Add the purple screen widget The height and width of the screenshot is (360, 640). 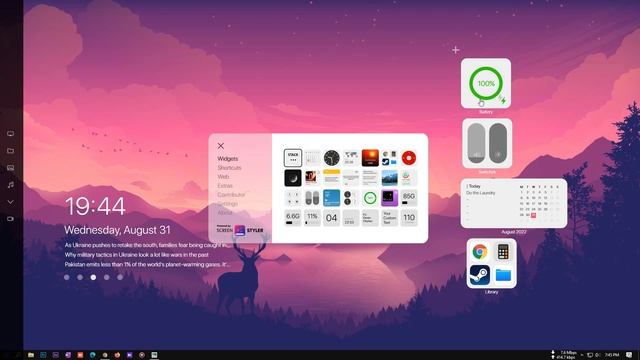[389, 198]
